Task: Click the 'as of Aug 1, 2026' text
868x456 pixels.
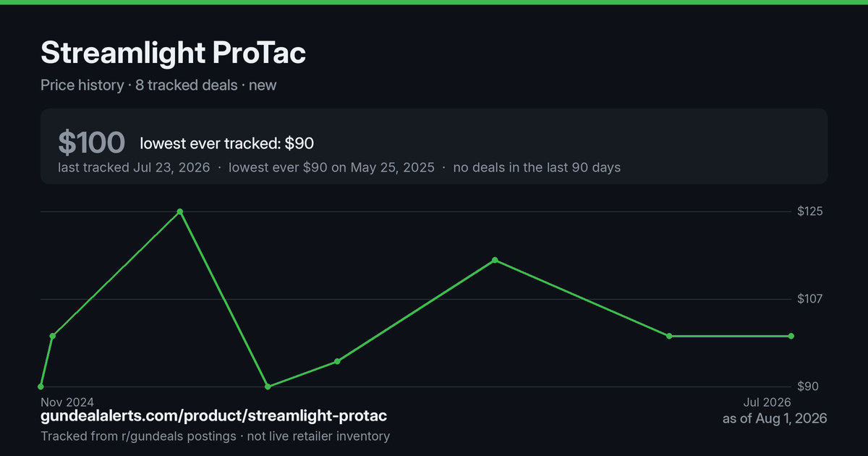Action: point(775,418)
